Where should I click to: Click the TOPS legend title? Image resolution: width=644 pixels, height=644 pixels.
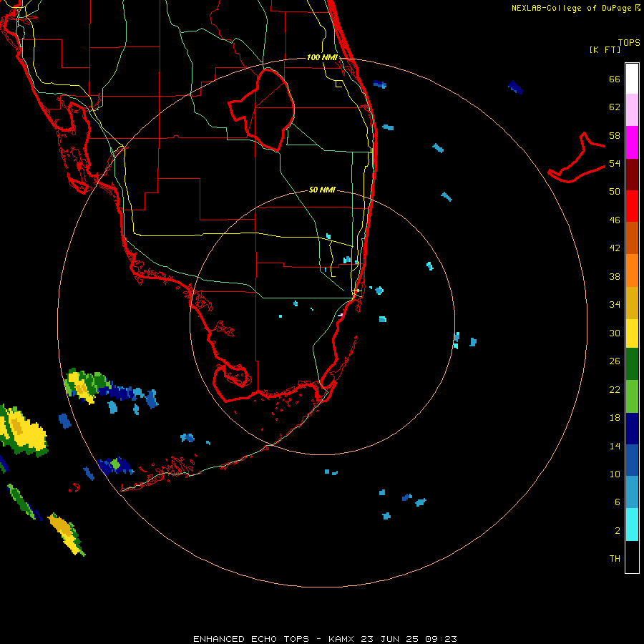(629, 42)
